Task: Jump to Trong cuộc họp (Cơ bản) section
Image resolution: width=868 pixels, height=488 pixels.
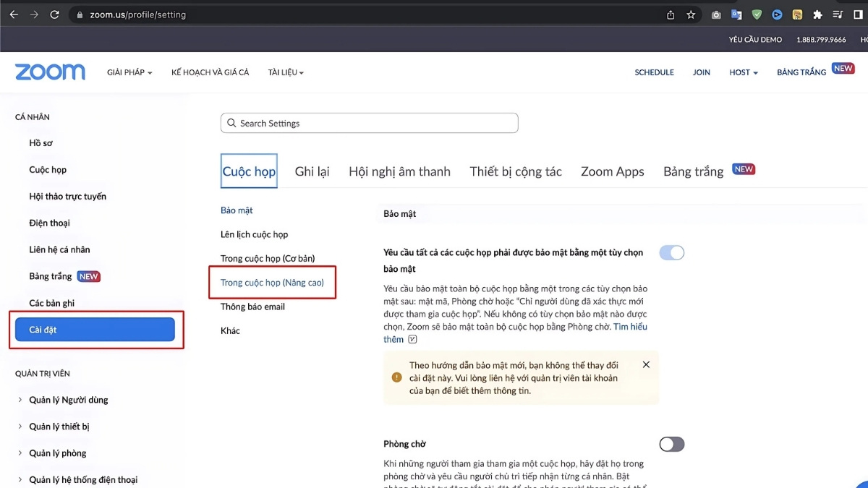Action: click(268, 258)
